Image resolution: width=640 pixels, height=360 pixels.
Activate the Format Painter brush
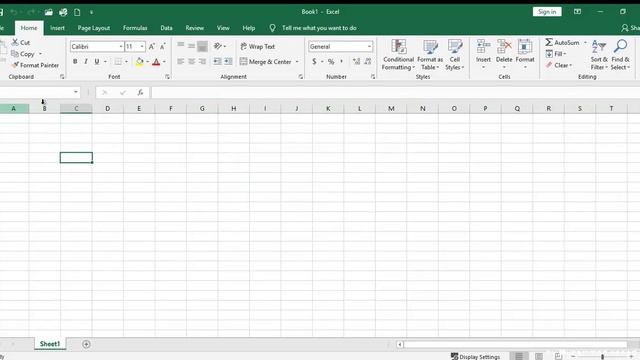pos(15,65)
